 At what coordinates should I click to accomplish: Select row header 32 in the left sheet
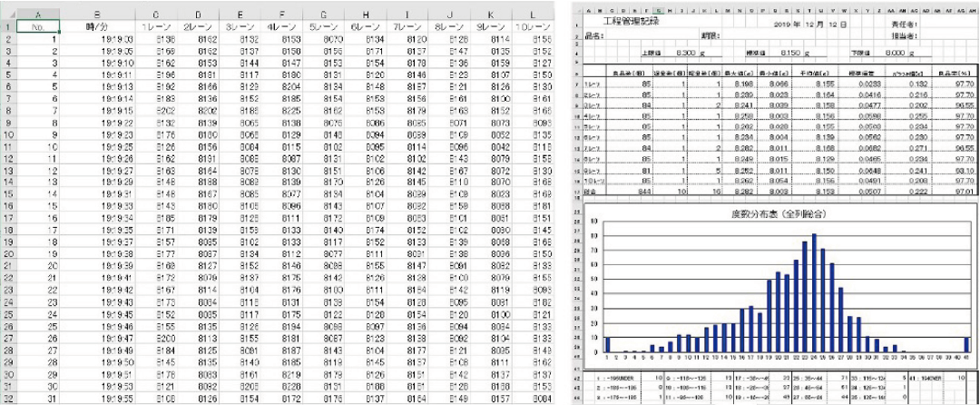[x=8, y=399]
